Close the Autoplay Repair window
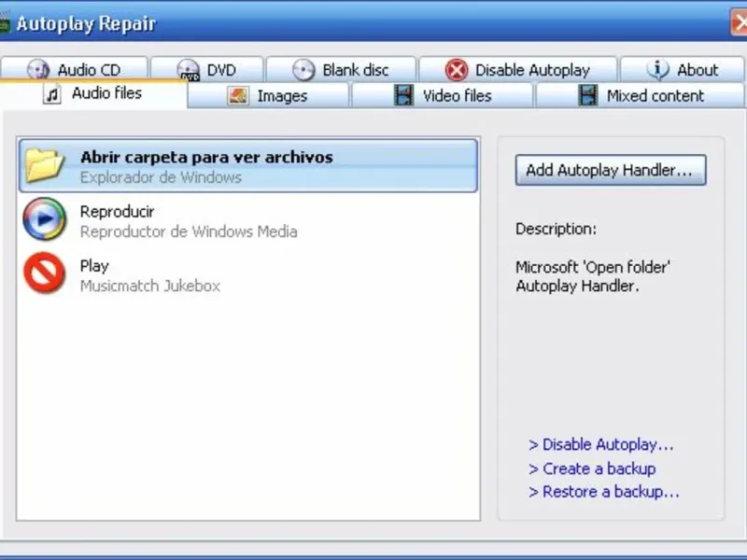Image resolution: width=747 pixels, height=560 pixels. pos(739,22)
